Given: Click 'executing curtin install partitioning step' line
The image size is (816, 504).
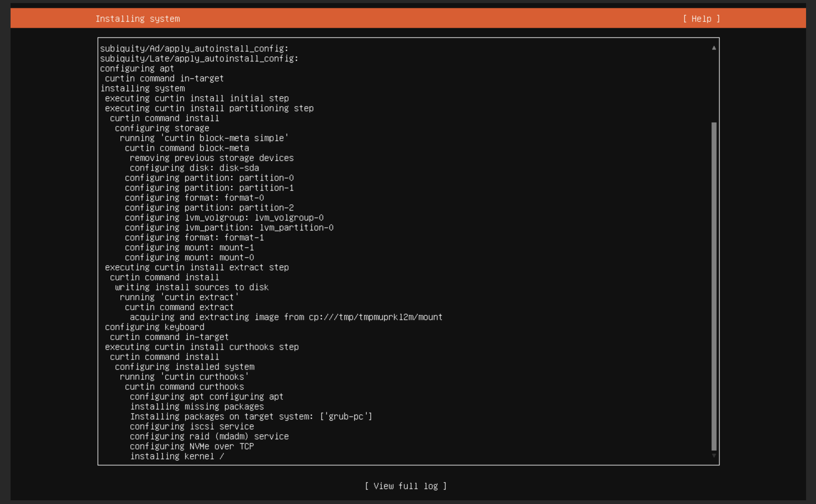Looking at the screenshot, I should pyautogui.click(x=209, y=108).
